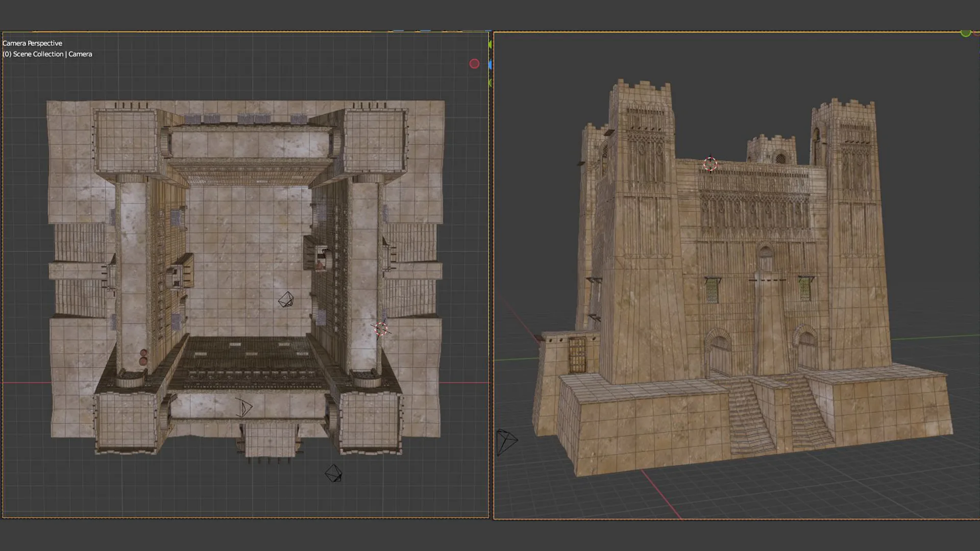Click the 'Camera Perspective' view label
Image resolution: width=980 pixels, height=551 pixels.
[x=32, y=43]
